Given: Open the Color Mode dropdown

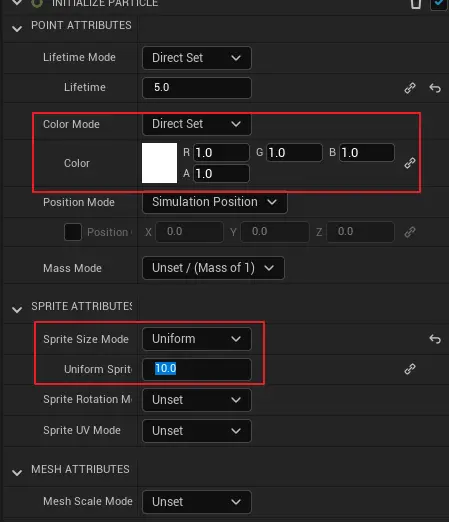Looking at the screenshot, I should (x=197, y=124).
